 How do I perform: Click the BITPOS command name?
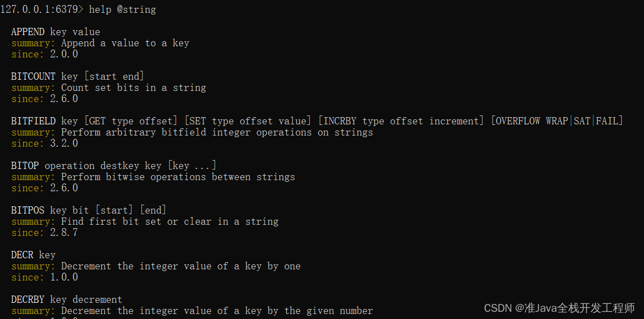click(28, 210)
